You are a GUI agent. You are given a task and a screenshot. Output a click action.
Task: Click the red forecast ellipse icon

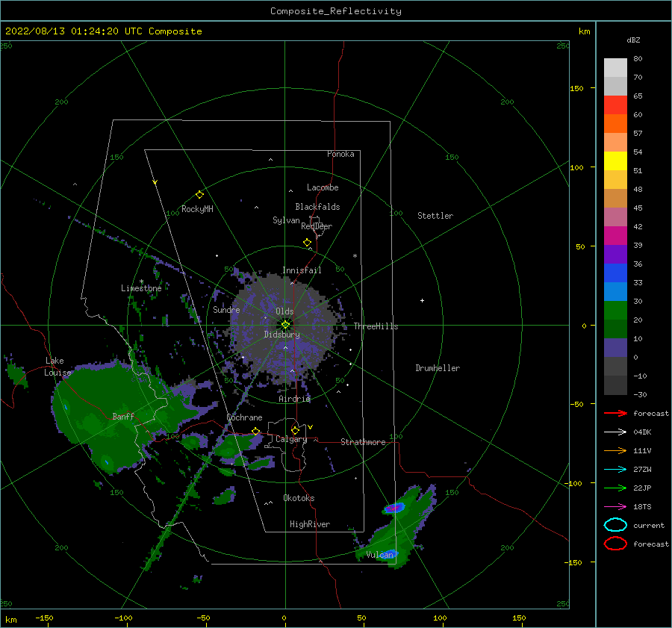click(615, 544)
